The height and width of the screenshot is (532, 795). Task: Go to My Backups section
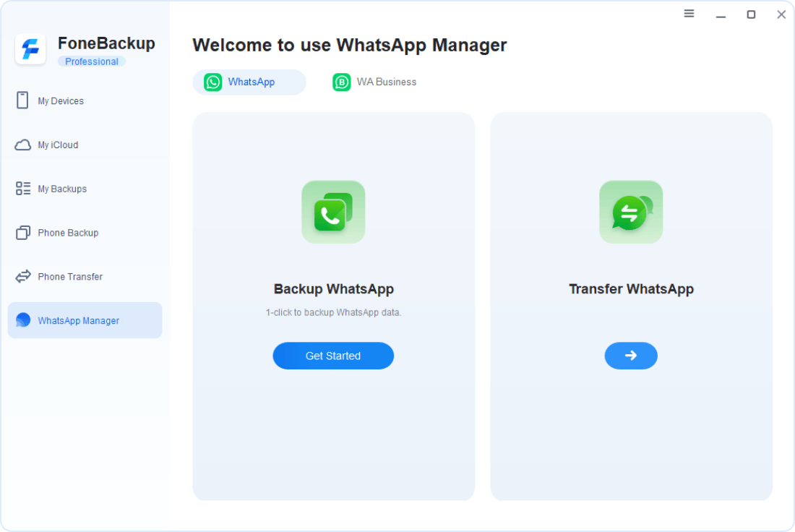85,189
